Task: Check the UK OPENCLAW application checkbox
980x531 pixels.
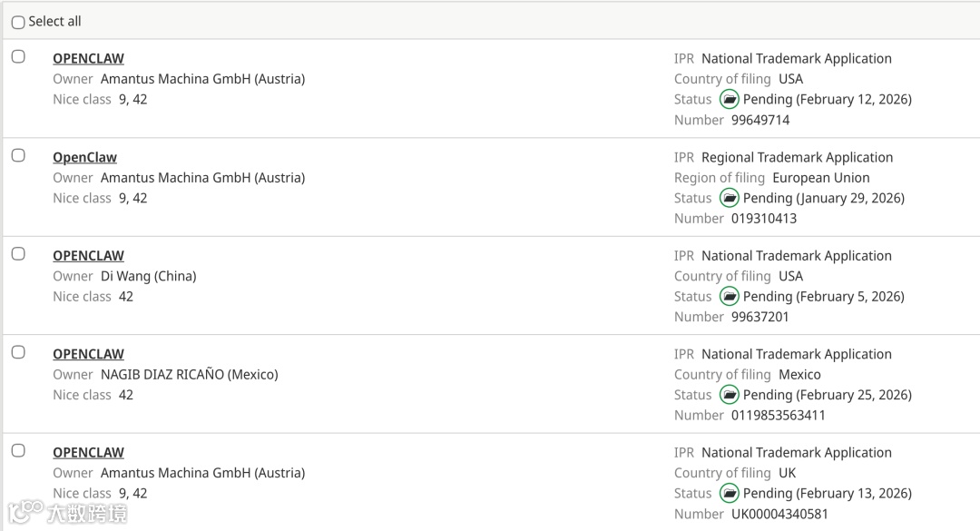Action: (18, 450)
